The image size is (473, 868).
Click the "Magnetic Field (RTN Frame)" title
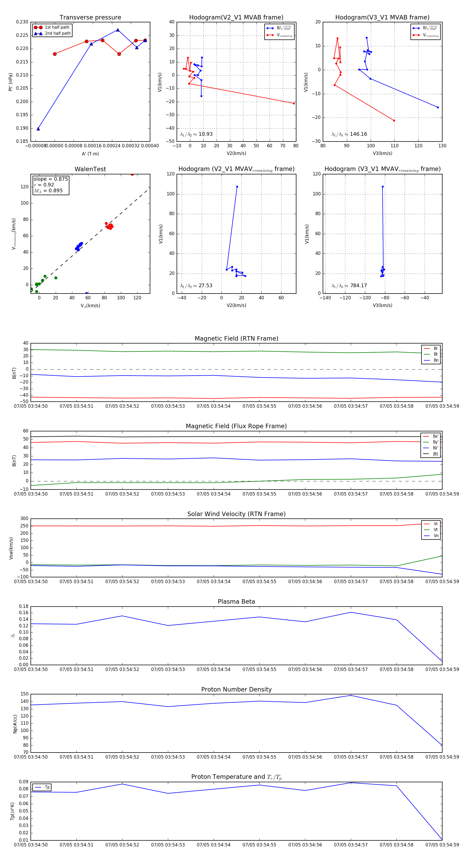click(x=236, y=339)
